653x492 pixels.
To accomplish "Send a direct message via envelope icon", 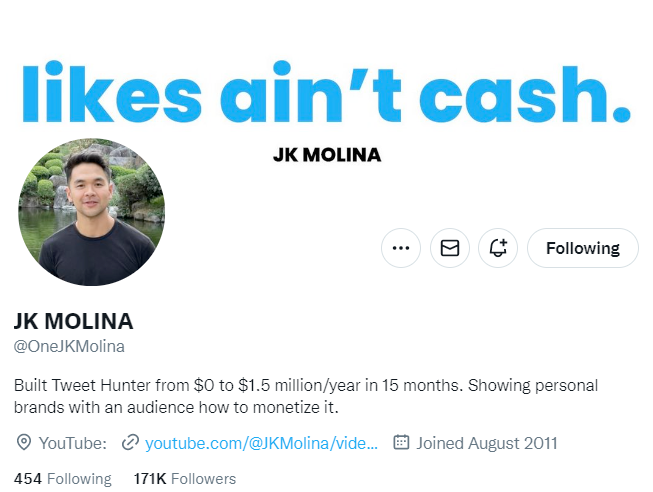I will [450, 248].
